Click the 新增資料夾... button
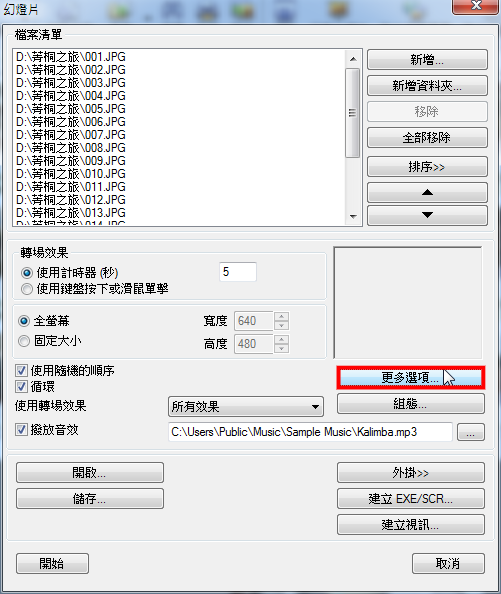 (x=427, y=86)
